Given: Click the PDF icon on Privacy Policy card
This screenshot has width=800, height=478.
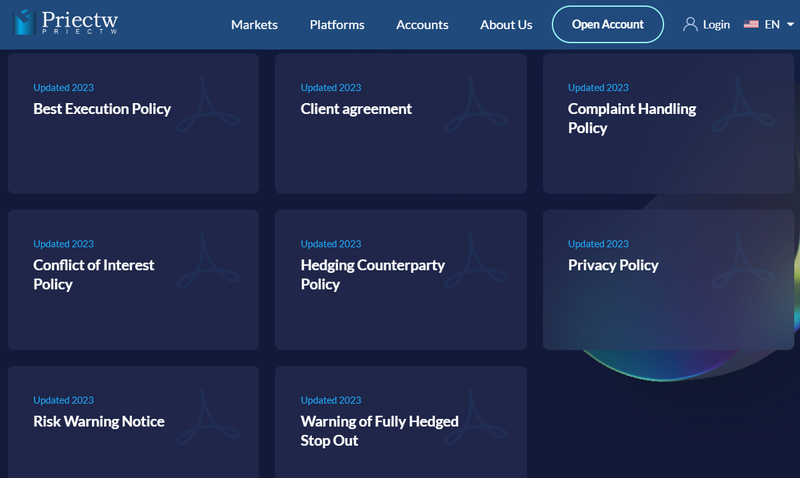Looking at the screenshot, I should point(743,261).
